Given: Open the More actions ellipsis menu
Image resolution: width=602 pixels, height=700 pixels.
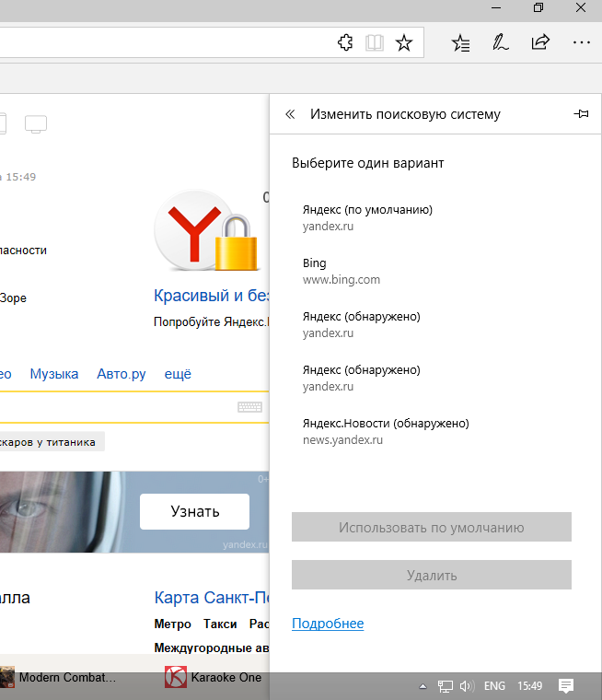Looking at the screenshot, I should point(582,43).
